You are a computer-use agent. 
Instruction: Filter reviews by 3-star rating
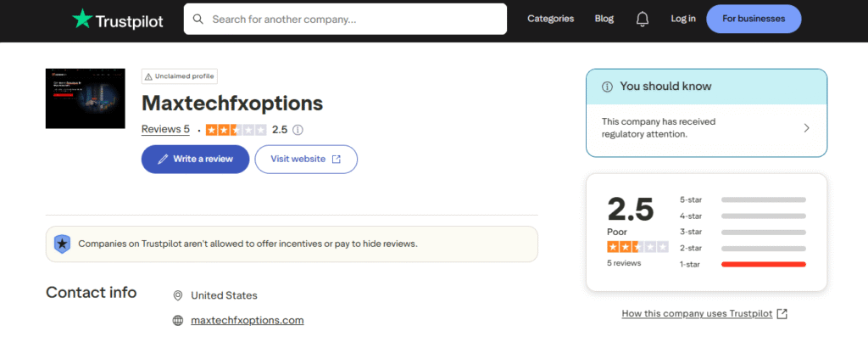coord(691,232)
